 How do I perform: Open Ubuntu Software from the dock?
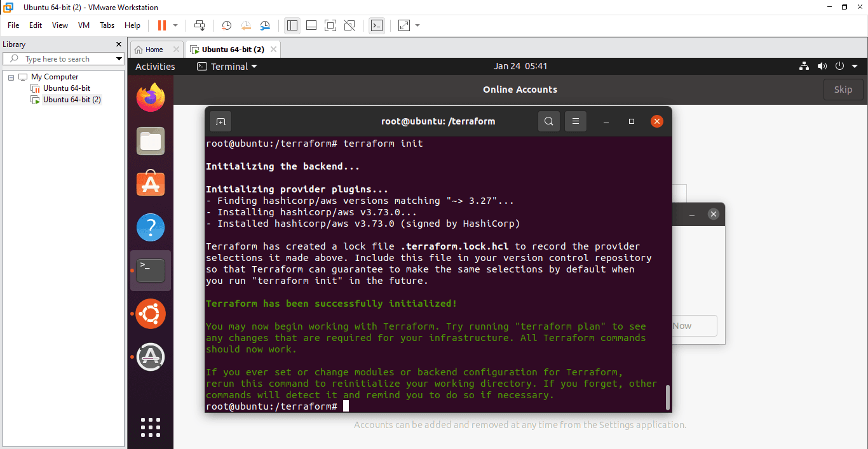pos(151,184)
